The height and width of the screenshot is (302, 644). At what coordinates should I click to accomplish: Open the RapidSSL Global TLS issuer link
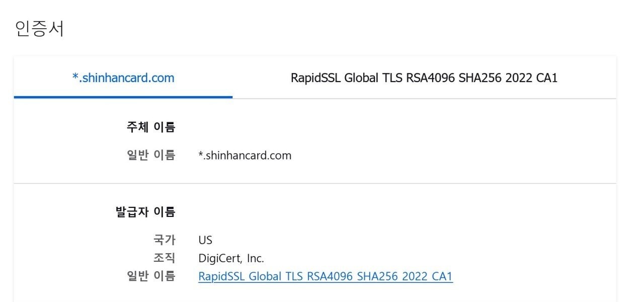[x=326, y=276]
